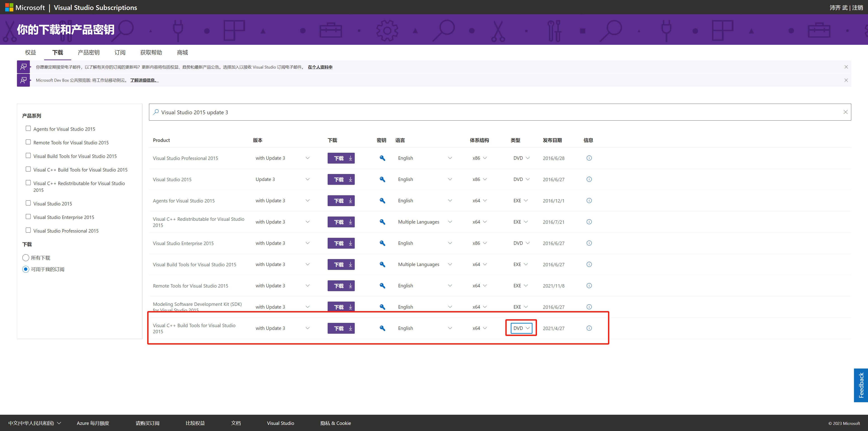This screenshot has height=431, width=868.
Task: Select the 所有下载 radio button
Action: (26, 258)
